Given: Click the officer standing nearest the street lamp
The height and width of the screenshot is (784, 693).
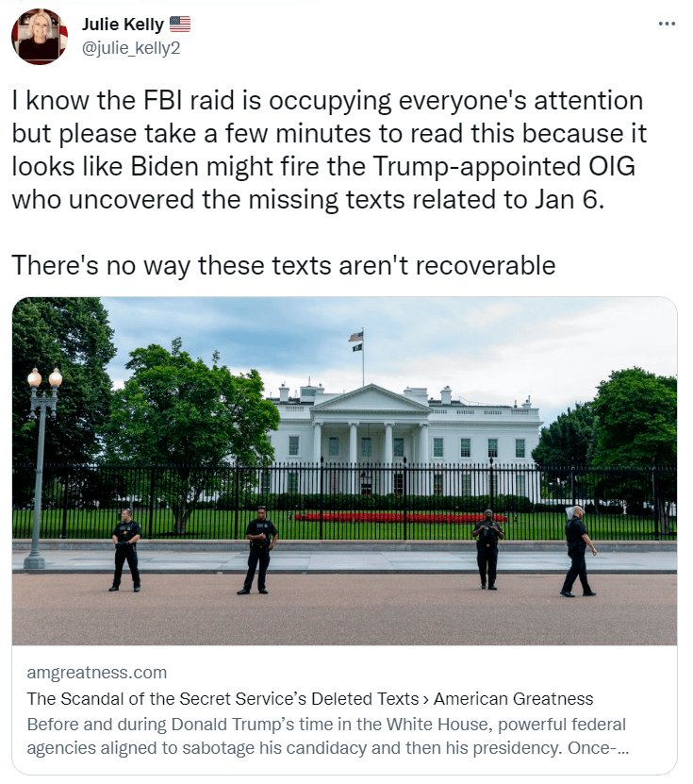Looking at the screenshot, I should [126, 549].
